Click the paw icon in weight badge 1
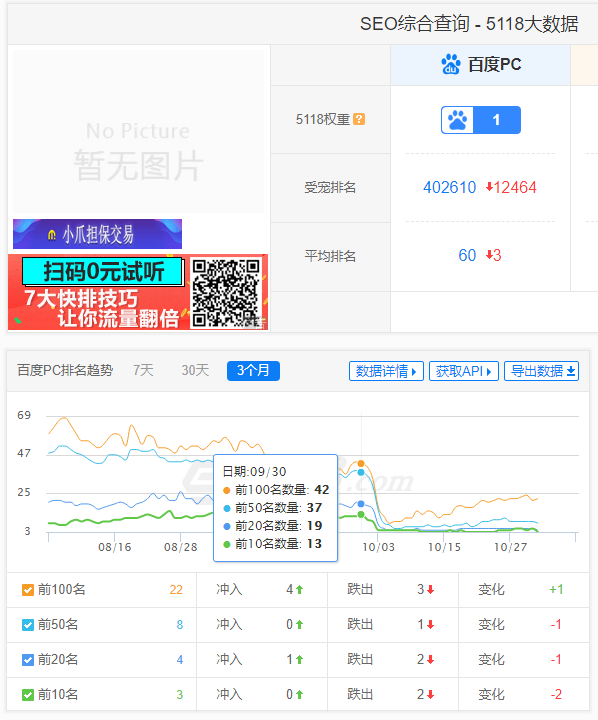This screenshot has width=598, height=720. pos(457,120)
